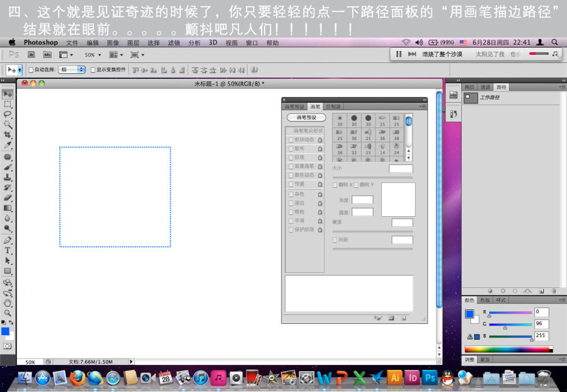Pick a color from the spectrum ramp

click(x=508, y=349)
